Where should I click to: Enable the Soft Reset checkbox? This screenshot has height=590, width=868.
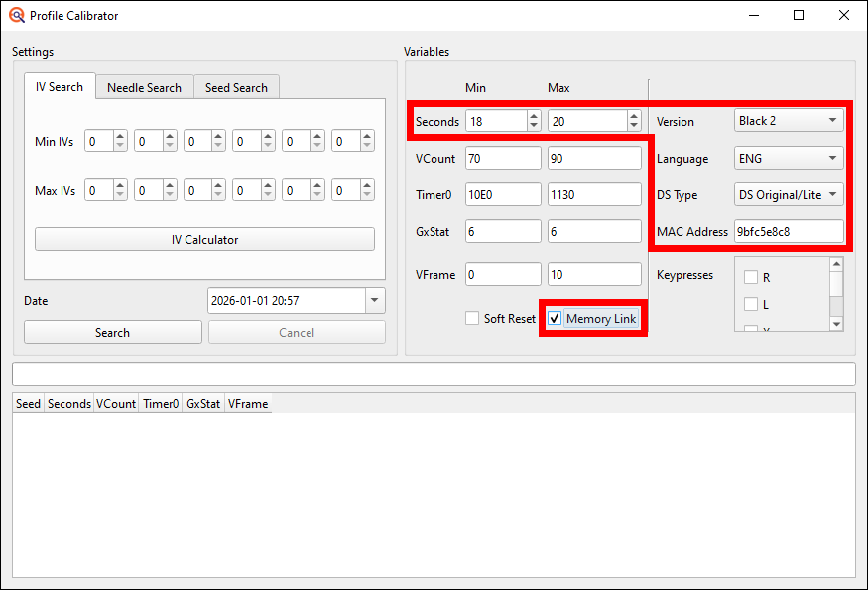(471, 318)
